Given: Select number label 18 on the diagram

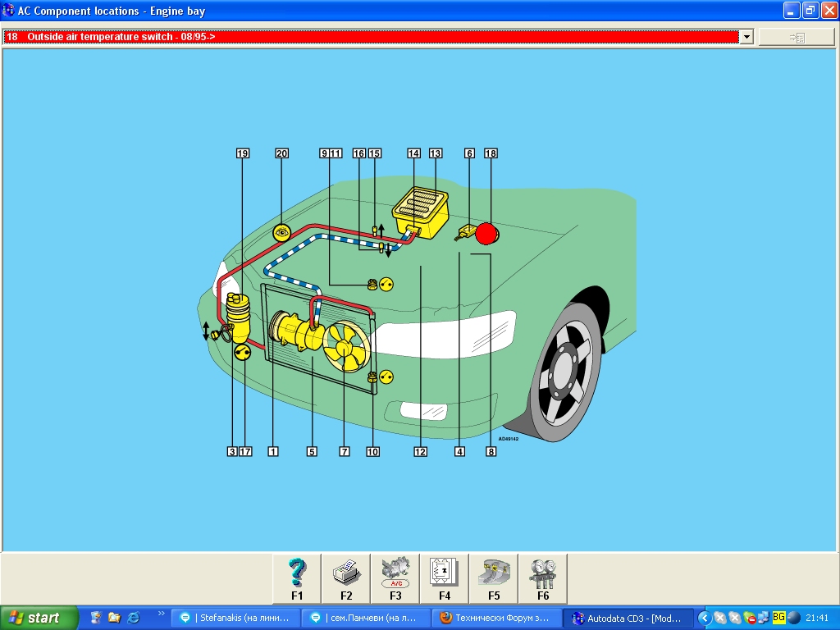Looking at the screenshot, I should pos(491,153).
